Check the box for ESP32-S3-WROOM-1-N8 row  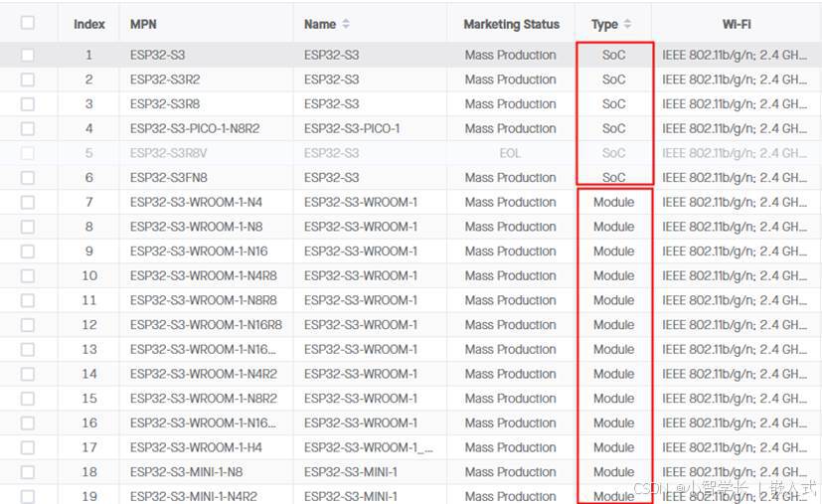tap(27, 227)
